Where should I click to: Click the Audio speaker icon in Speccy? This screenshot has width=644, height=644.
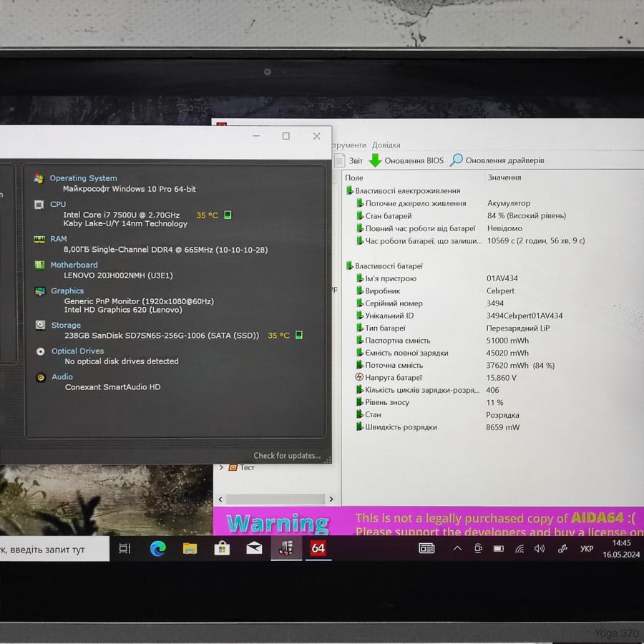41,377
